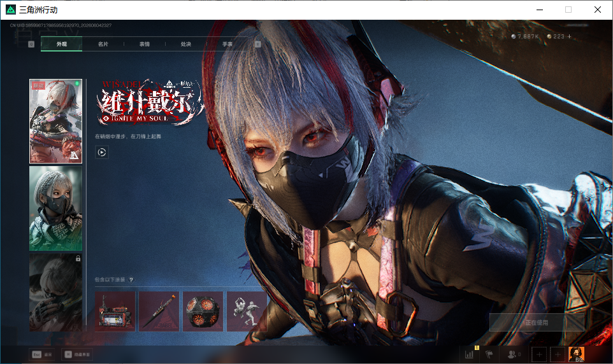Click the padlock on the locked skin

(78, 258)
